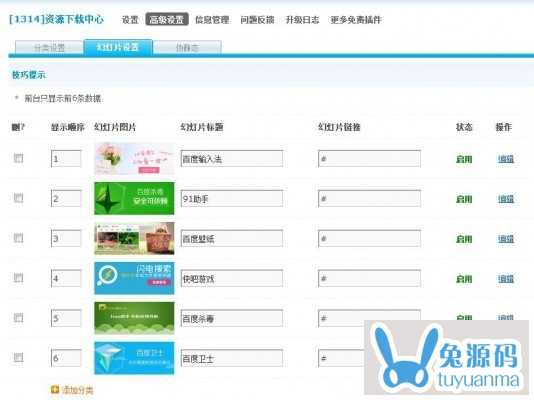Open the 百度输入法 slide thumbnail image
Viewport: 534px width, 400px height.
pyautogui.click(x=134, y=158)
